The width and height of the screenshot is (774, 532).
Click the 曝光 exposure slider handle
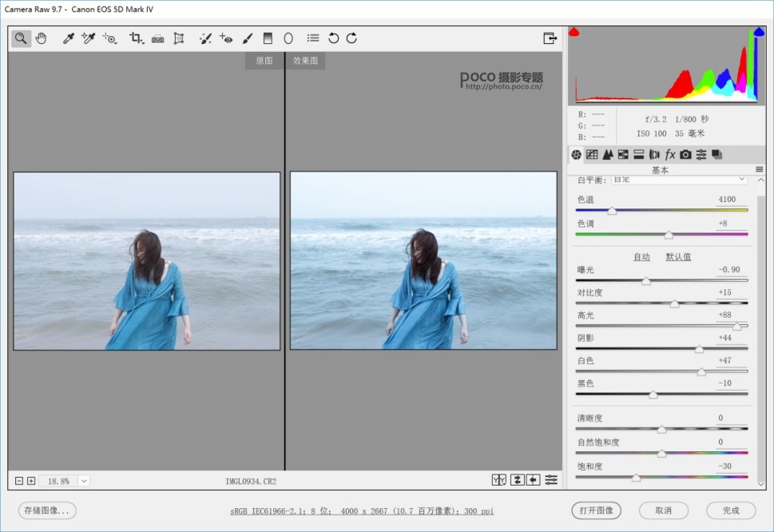[x=646, y=281]
